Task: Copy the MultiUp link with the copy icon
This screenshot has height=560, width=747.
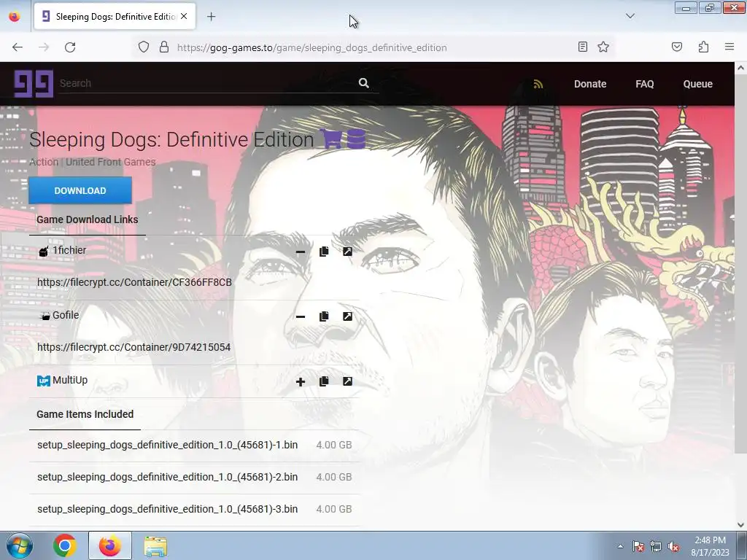Action: [x=324, y=381]
